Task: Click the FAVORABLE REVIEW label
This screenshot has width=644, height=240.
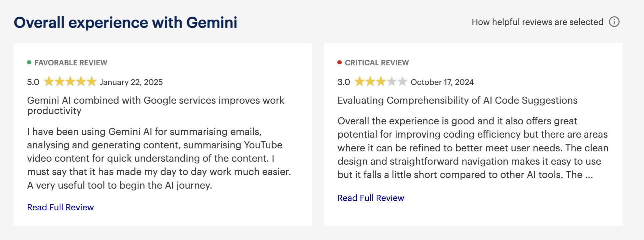Action: pyautogui.click(x=71, y=62)
